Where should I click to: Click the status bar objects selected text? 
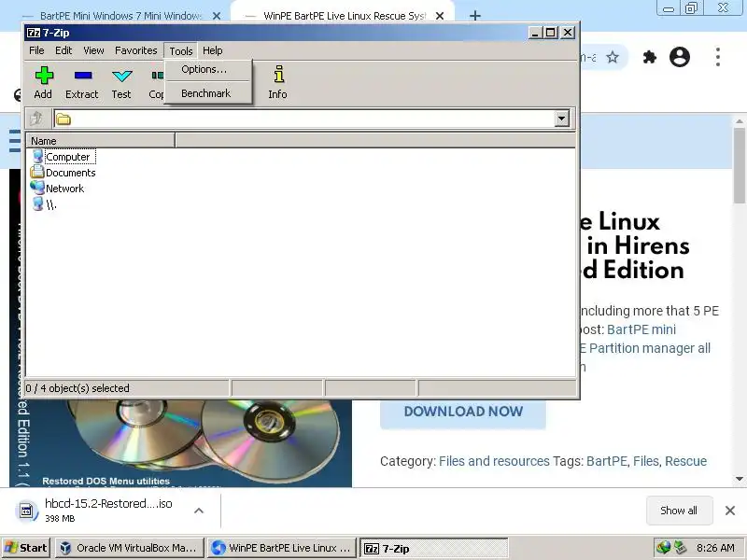point(78,388)
